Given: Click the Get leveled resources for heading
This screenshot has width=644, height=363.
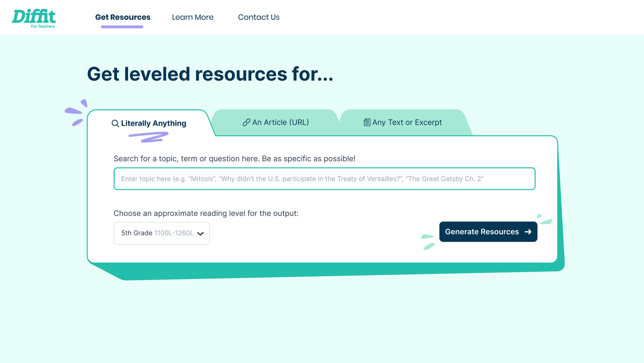Looking at the screenshot, I should [210, 74].
